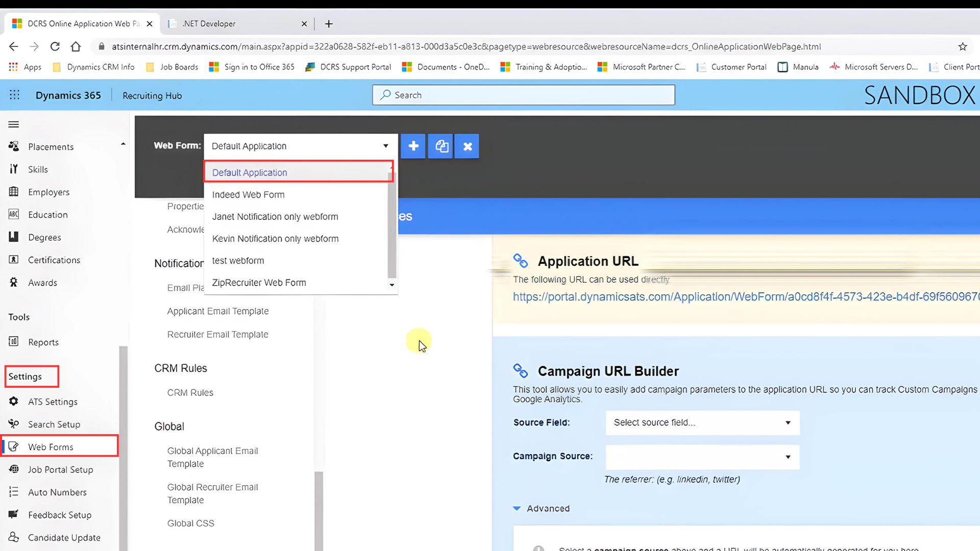Image resolution: width=980 pixels, height=551 pixels.
Task: Open Customer Portal bookmark
Action: 731,67
